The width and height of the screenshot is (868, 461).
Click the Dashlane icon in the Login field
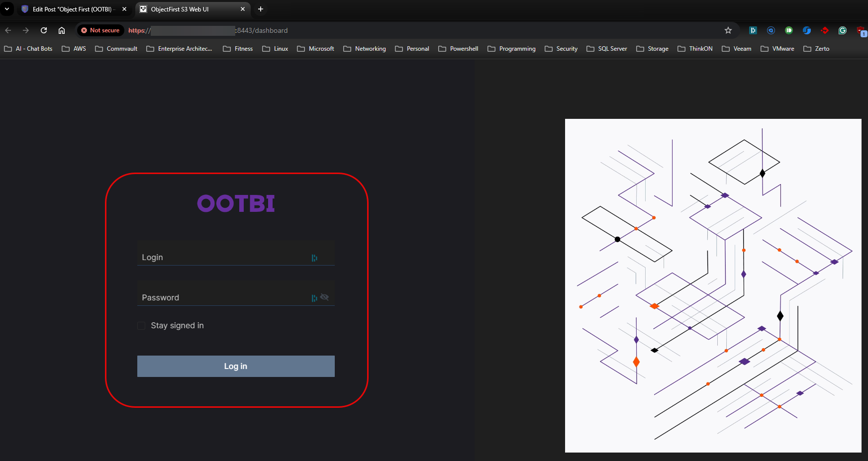click(314, 258)
